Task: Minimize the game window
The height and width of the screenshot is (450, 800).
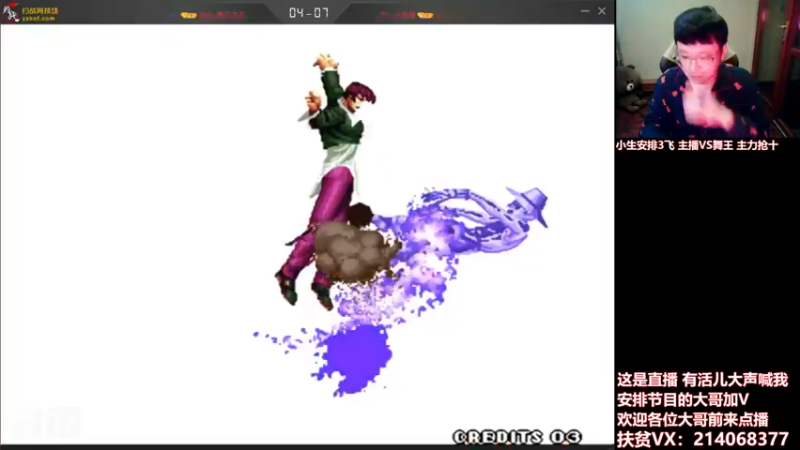Action: tap(585, 11)
